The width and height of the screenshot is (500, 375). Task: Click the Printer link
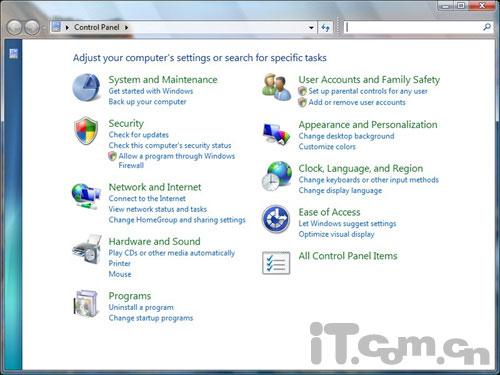click(x=119, y=263)
